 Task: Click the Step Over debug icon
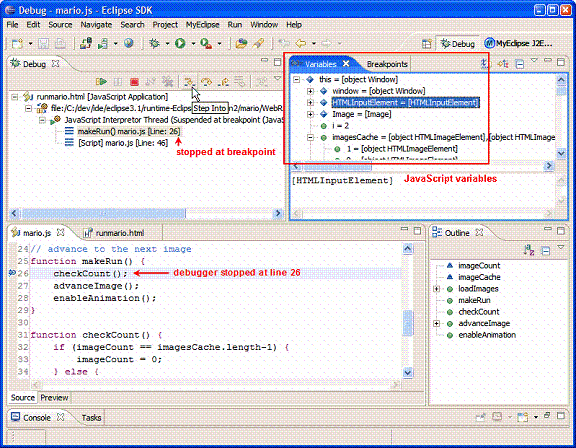(206, 82)
